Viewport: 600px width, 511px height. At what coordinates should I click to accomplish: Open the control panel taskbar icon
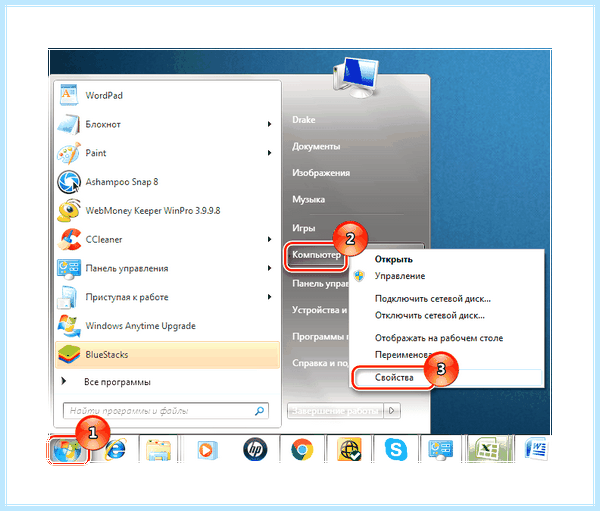441,450
